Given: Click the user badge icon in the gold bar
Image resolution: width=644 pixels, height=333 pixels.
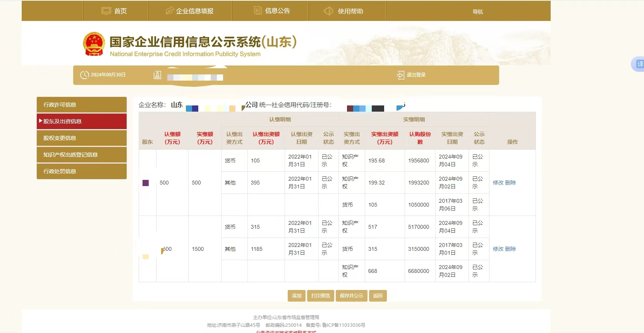Looking at the screenshot, I should coord(157,75).
